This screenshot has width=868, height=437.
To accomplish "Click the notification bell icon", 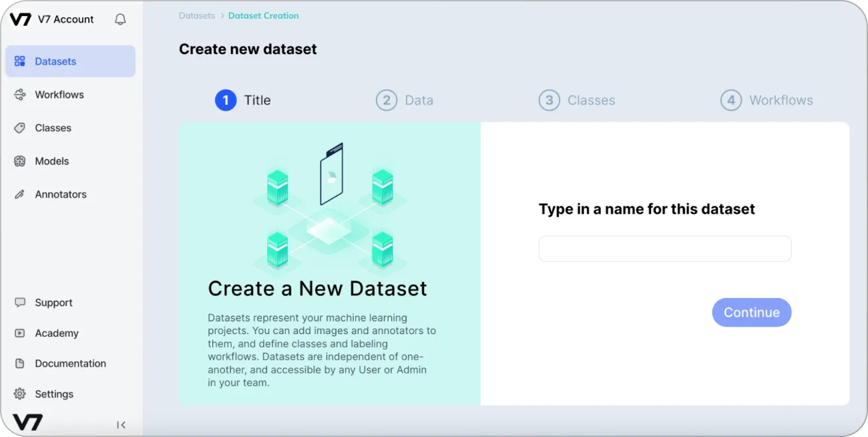I will coord(120,19).
